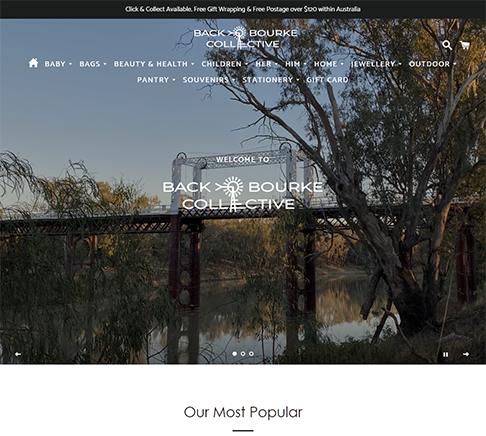The height and width of the screenshot is (436, 486).
Task: Select the third slideshow dot
Action: [x=251, y=354]
